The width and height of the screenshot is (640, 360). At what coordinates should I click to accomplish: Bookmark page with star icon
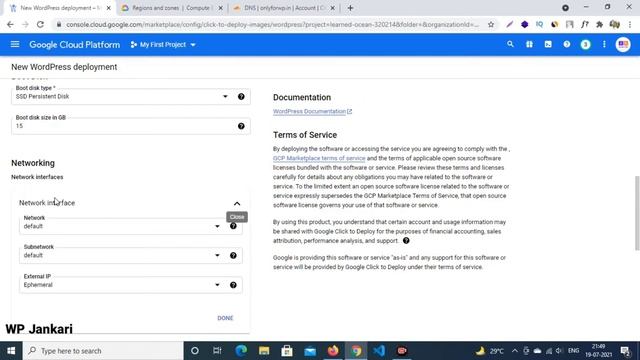click(x=491, y=24)
